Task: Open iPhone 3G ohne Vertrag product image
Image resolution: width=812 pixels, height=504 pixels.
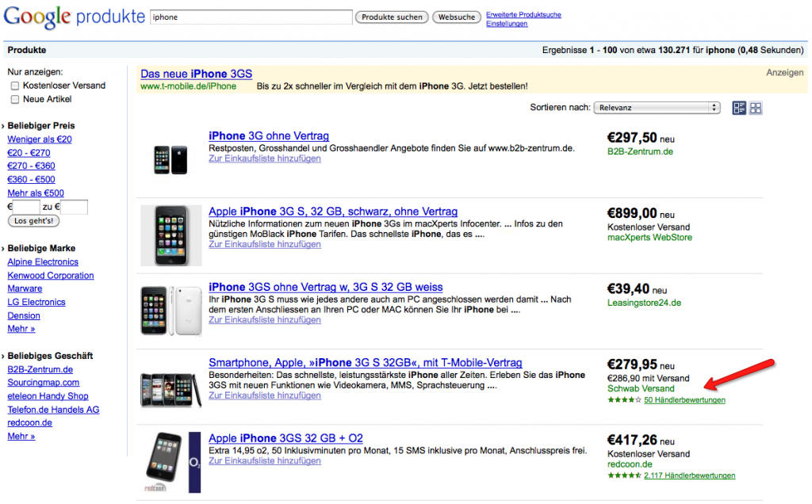Action: tap(171, 159)
